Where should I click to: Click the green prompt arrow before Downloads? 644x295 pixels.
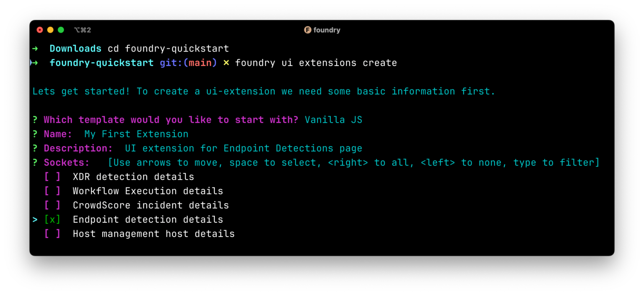coord(35,49)
